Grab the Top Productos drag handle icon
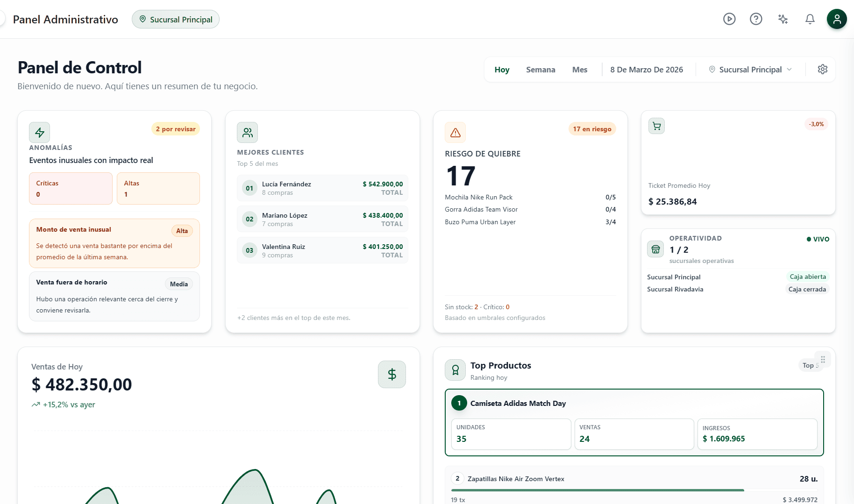This screenshot has height=504, width=854. [x=823, y=359]
